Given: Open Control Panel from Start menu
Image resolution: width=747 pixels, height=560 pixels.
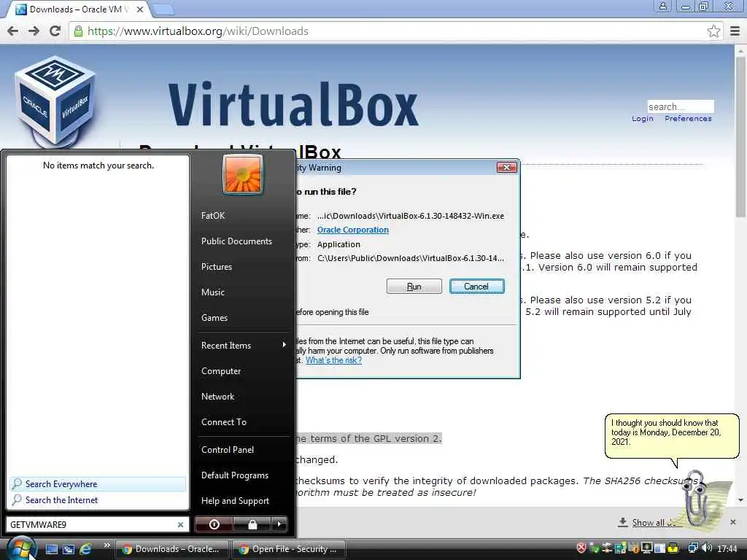Looking at the screenshot, I should click(228, 449).
